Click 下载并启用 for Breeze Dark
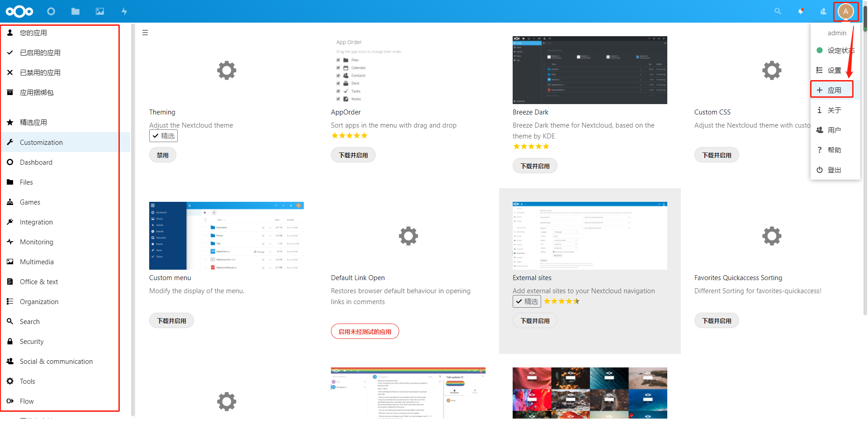The width and height of the screenshot is (868, 424). coord(535,166)
